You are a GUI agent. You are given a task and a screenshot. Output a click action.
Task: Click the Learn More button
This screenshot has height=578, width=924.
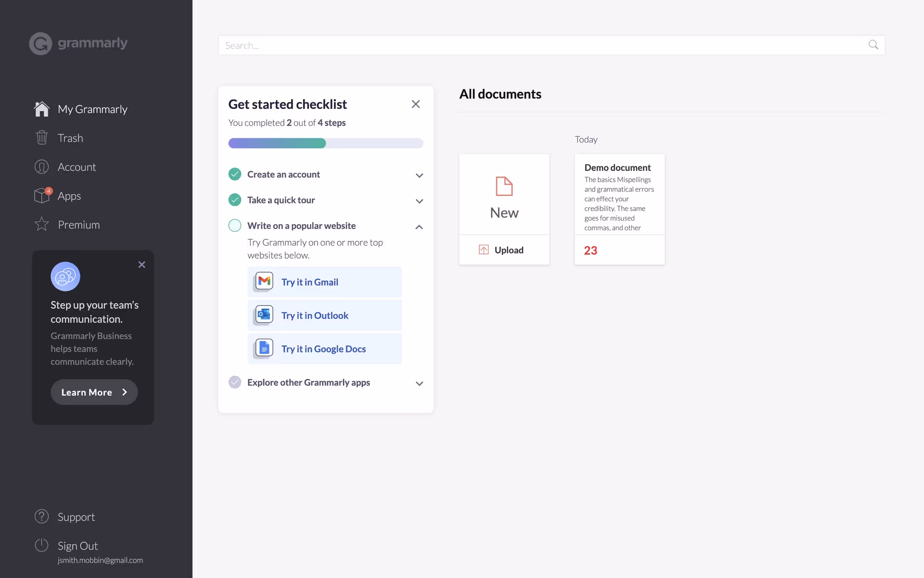pos(94,392)
